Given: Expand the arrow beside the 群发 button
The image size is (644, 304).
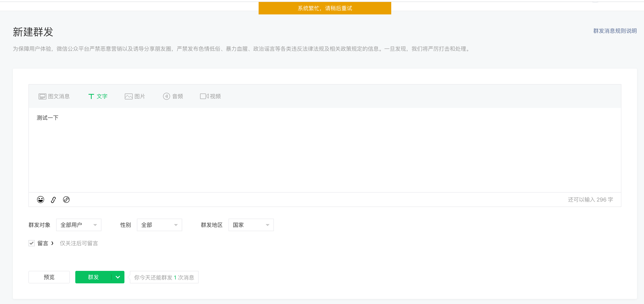Looking at the screenshot, I should pos(118,277).
